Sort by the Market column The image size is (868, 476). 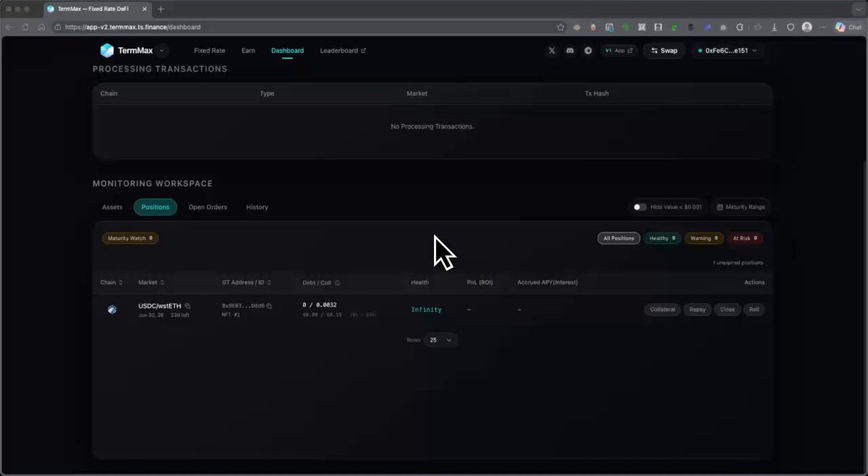[x=151, y=282]
